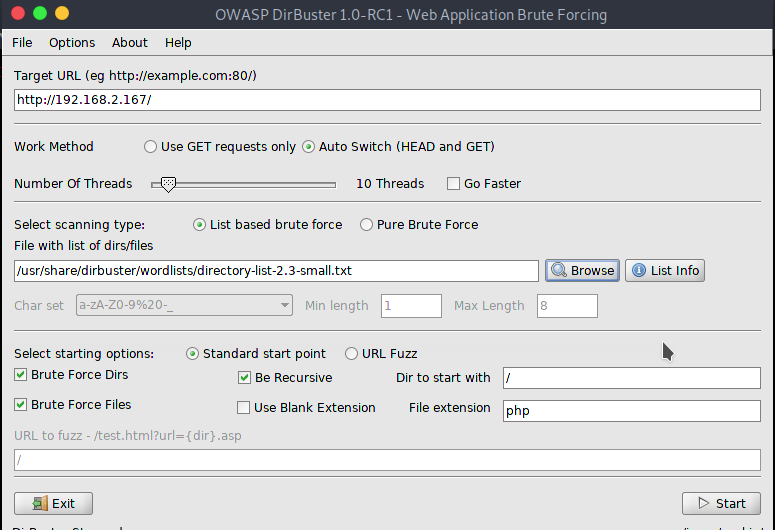This screenshot has height=530, width=775.
Task: Click the File with list of dirs/files label
Action: pyautogui.click(x=84, y=246)
